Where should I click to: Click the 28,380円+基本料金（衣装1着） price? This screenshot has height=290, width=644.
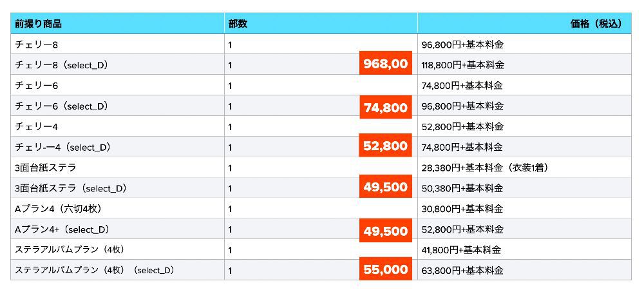pos(484,168)
